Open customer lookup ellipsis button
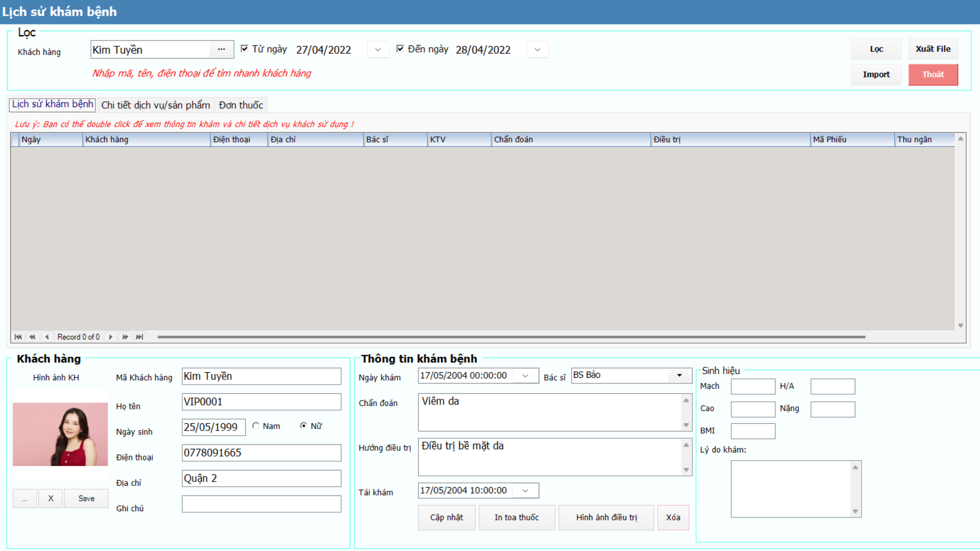 click(221, 50)
